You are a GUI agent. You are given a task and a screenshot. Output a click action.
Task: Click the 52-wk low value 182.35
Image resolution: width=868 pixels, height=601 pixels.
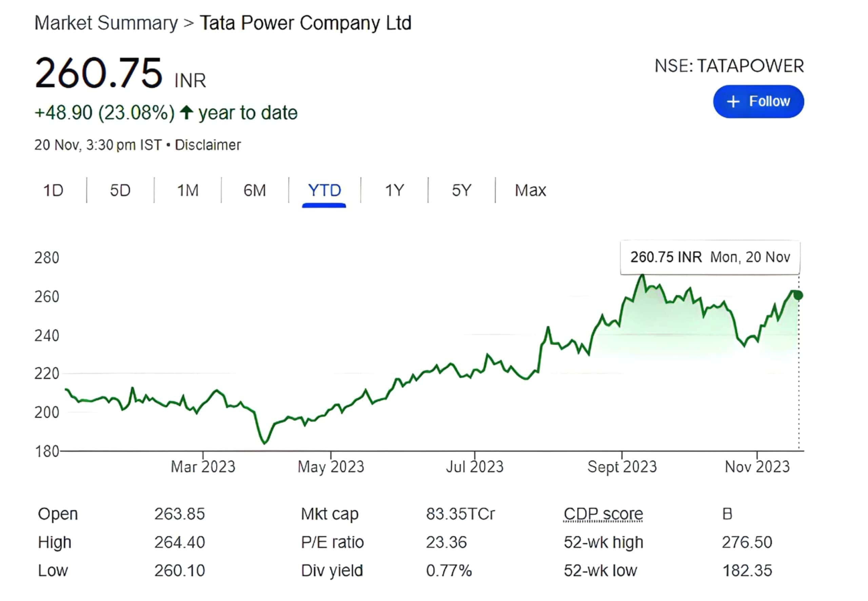tap(747, 570)
